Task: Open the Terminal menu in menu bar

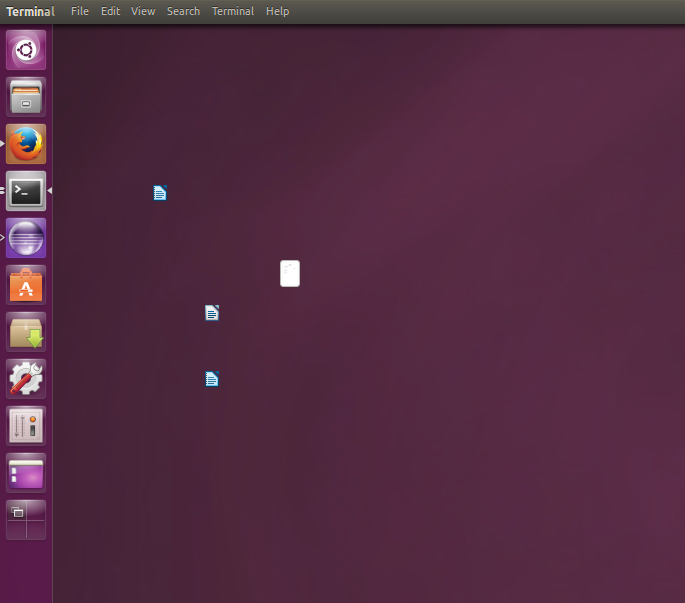Action: [x=233, y=11]
